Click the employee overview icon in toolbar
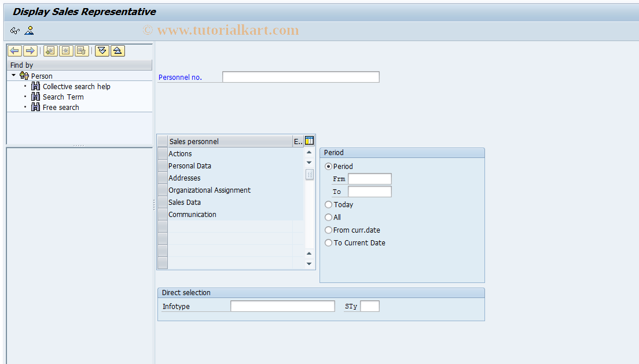Image resolution: width=639 pixels, height=364 pixels. 29,31
